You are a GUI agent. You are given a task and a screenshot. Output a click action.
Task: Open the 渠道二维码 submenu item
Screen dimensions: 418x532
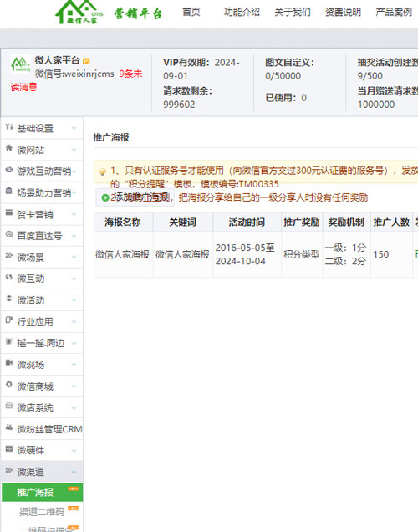pyautogui.click(x=42, y=512)
